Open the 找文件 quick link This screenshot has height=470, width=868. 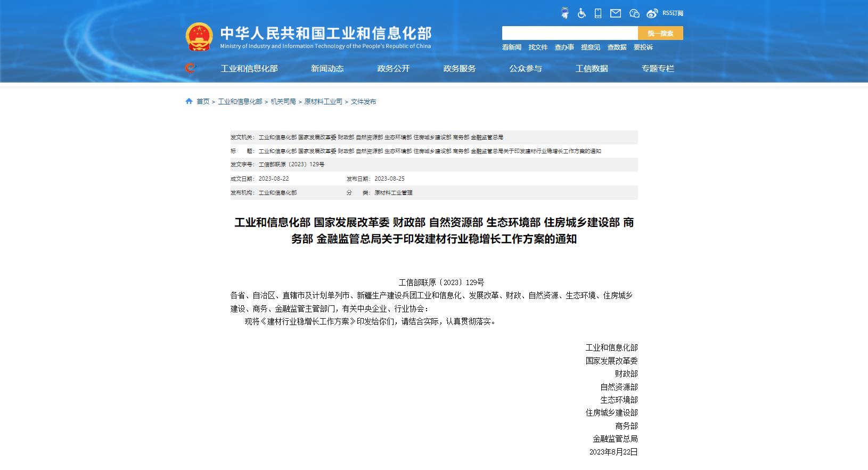point(538,47)
